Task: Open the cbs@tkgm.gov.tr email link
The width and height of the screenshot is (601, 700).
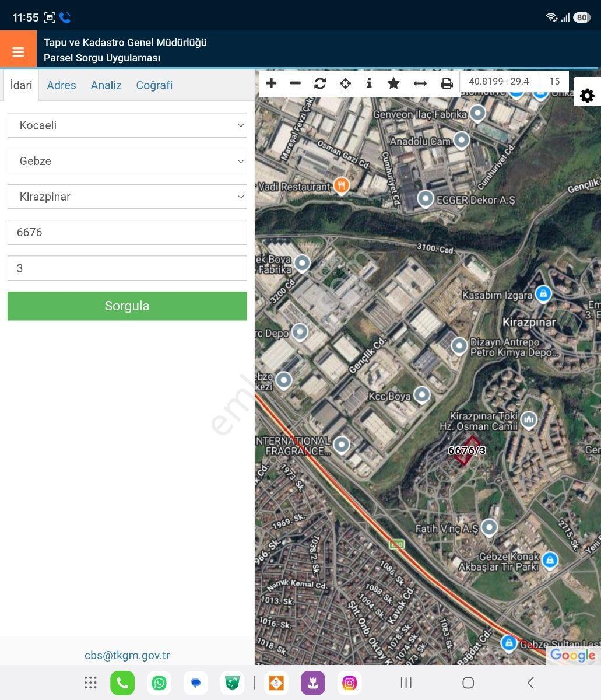Action: pyautogui.click(x=127, y=655)
